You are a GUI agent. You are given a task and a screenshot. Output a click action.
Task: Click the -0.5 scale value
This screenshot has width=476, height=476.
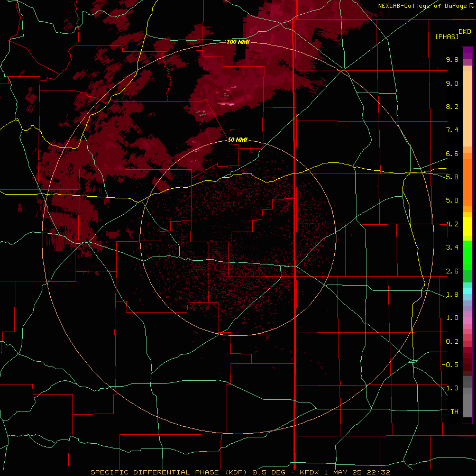click(x=450, y=365)
